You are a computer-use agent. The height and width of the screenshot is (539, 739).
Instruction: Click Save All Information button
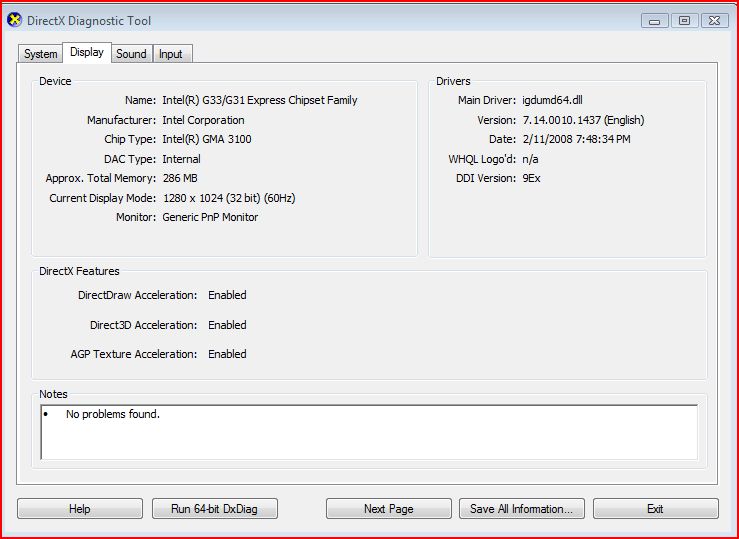click(522, 509)
